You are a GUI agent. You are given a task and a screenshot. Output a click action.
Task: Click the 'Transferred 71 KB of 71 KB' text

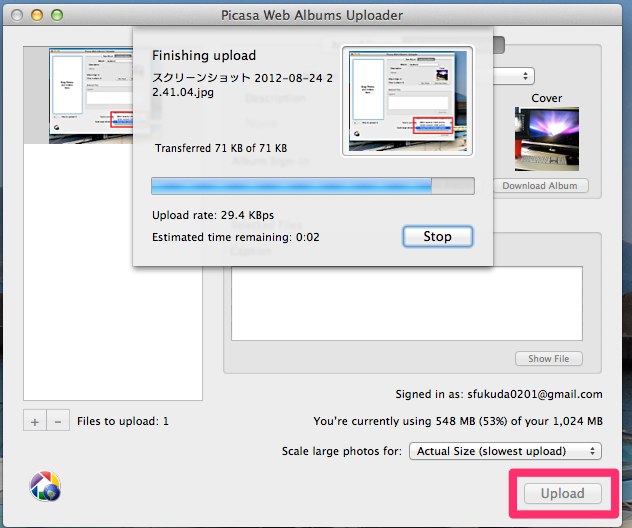tap(221, 148)
